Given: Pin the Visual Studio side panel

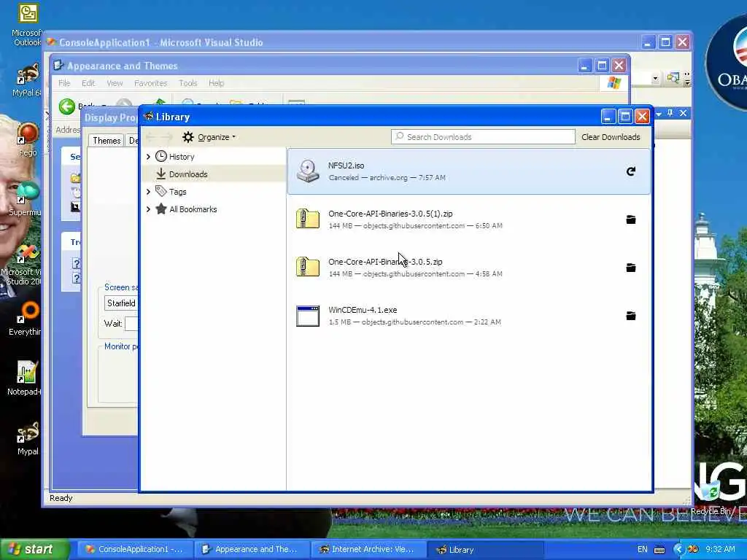Looking at the screenshot, I should [670, 113].
